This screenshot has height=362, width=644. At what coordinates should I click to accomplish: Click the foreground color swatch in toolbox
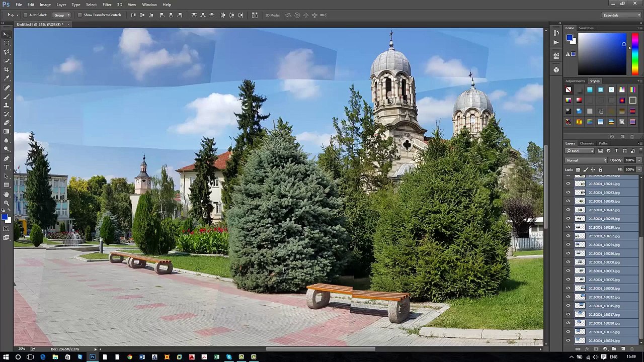[x=5, y=217]
